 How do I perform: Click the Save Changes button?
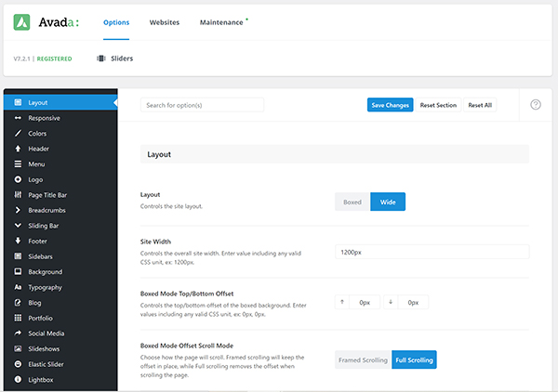pyautogui.click(x=390, y=105)
